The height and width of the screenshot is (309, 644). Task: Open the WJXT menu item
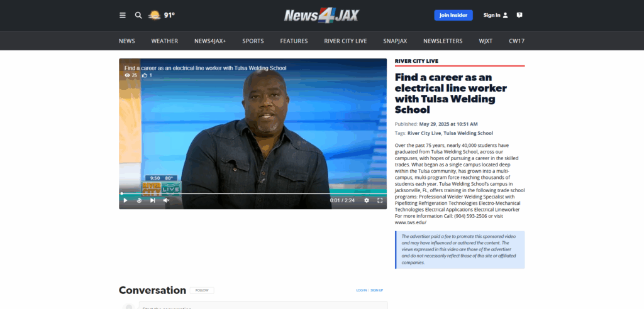tap(486, 41)
